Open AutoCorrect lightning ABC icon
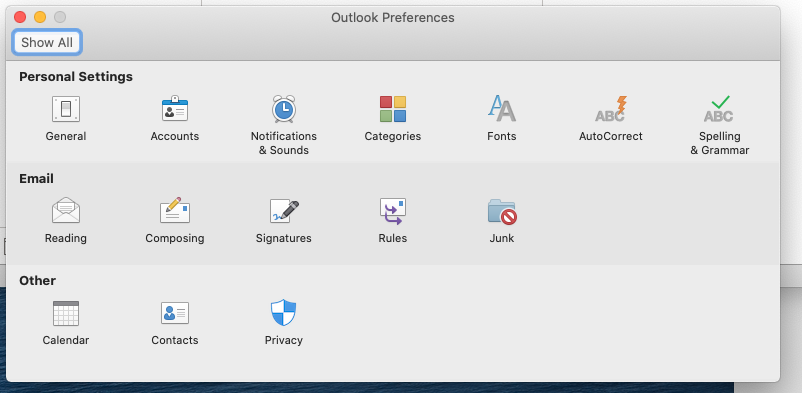Screen dimensions: 802x393 610,108
